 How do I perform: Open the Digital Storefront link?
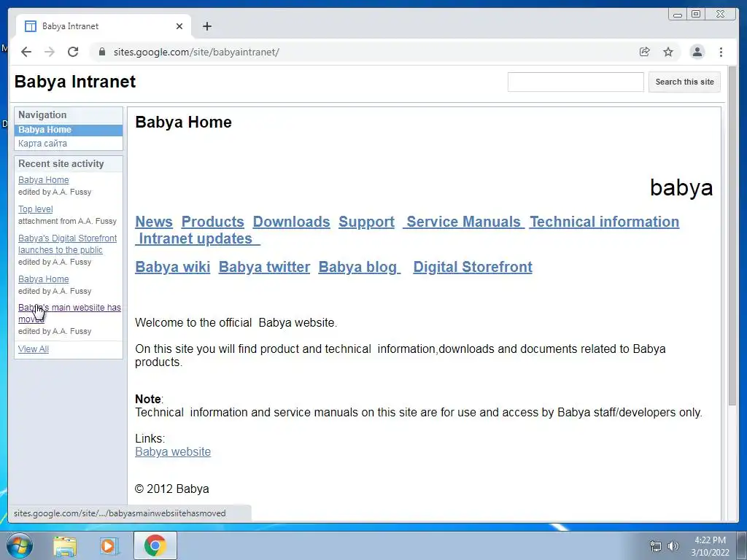click(x=473, y=267)
